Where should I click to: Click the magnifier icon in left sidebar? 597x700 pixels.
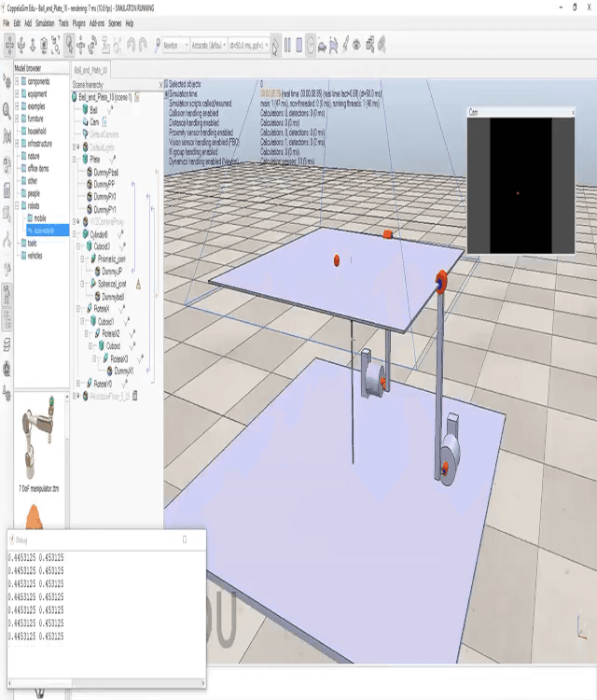pos(7,110)
